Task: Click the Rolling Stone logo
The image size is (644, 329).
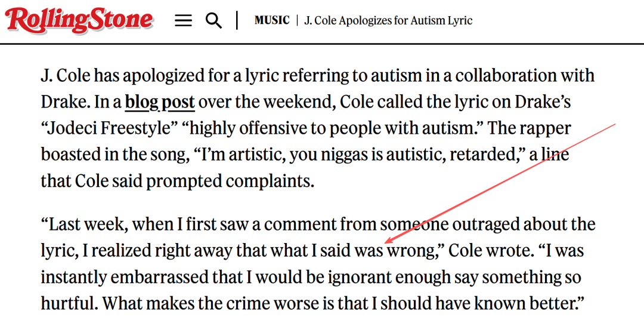Action: coord(79,20)
